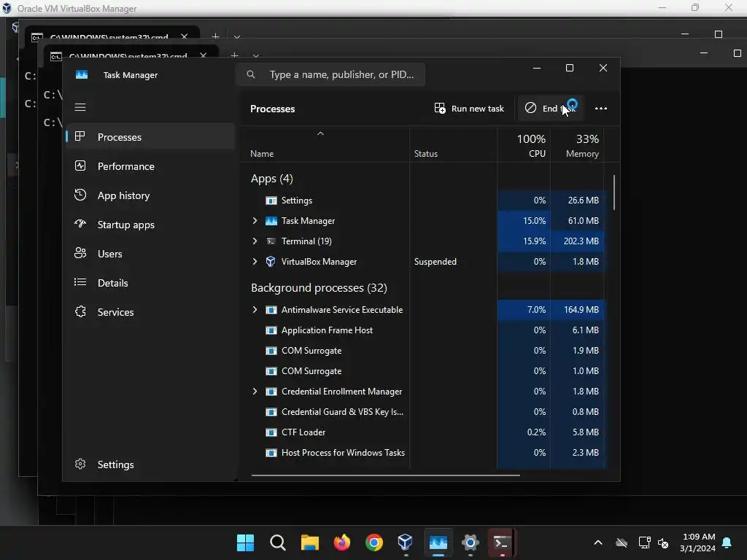
Task: Toggle sort arrow above Name column
Action: click(x=321, y=134)
